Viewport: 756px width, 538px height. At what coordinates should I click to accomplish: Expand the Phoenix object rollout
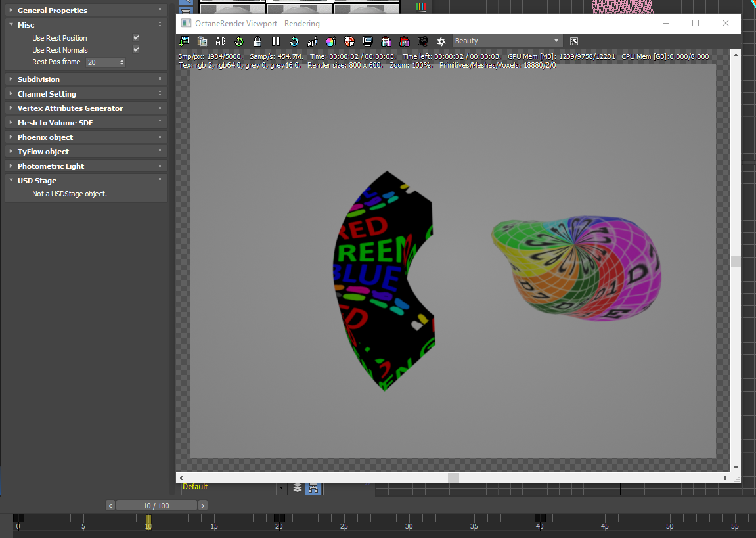click(86, 137)
